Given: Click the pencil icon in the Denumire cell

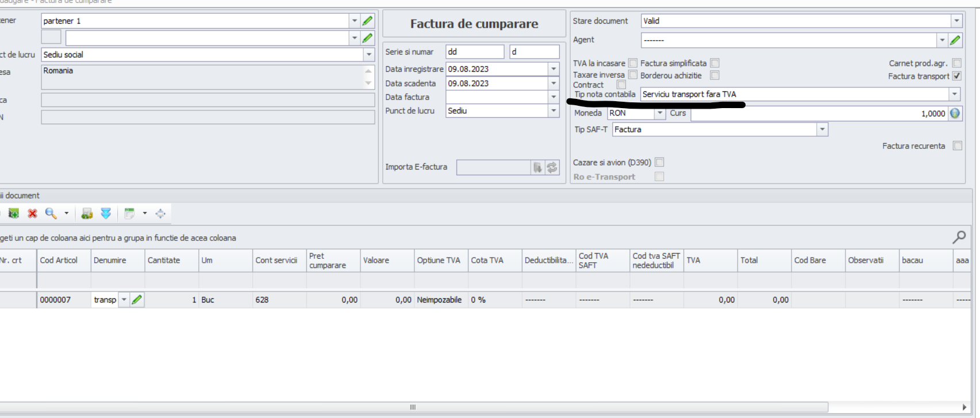Looking at the screenshot, I should click(x=137, y=300).
